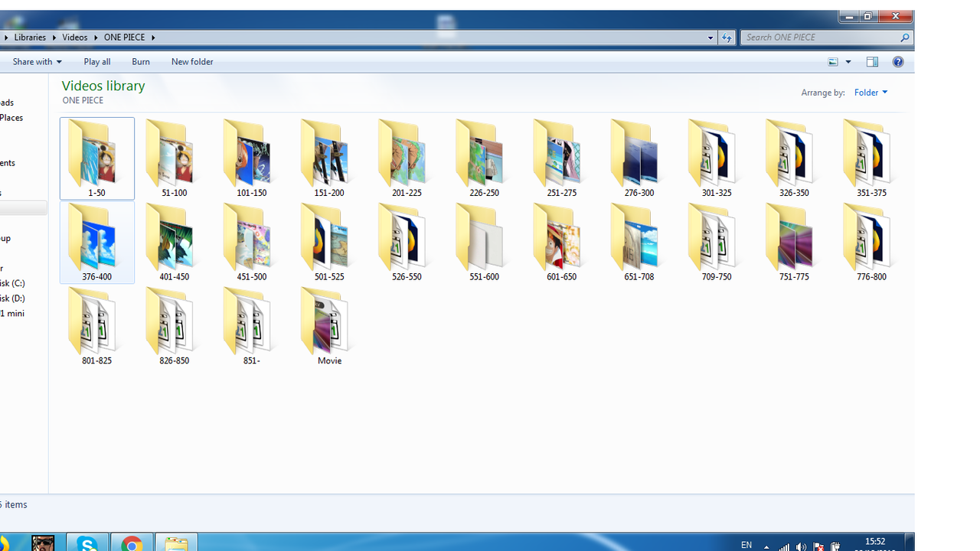This screenshot has width=980, height=551.
Task: Select the 651-708 folder
Action: (x=639, y=243)
